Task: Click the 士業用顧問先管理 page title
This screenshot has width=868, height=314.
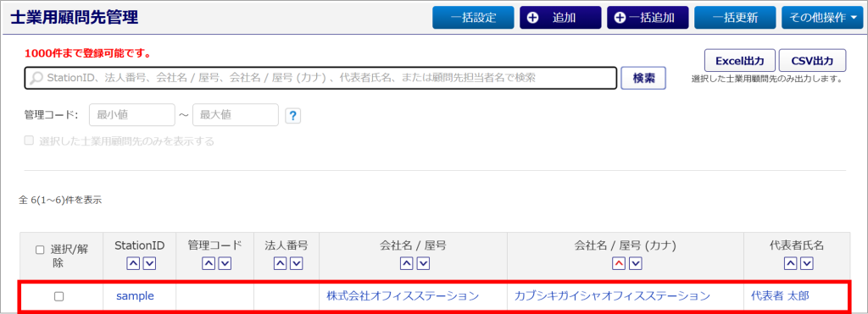Action: click(x=75, y=17)
